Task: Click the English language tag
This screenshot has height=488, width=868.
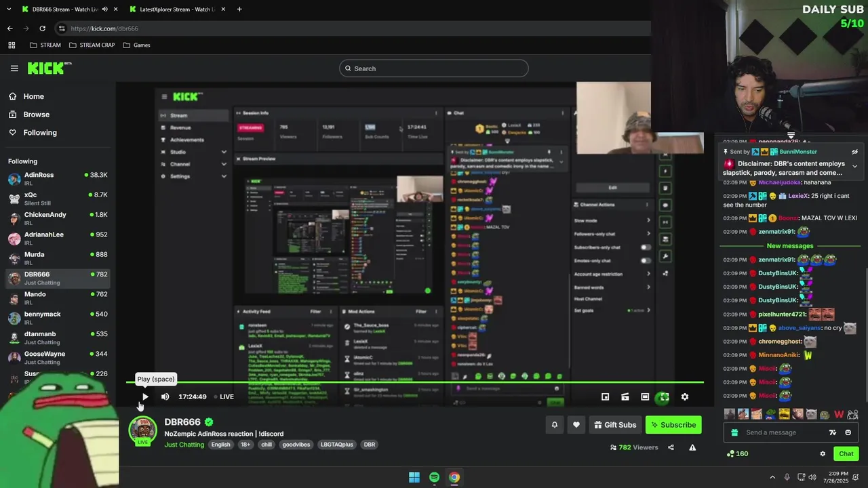Action: tap(220, 445)
